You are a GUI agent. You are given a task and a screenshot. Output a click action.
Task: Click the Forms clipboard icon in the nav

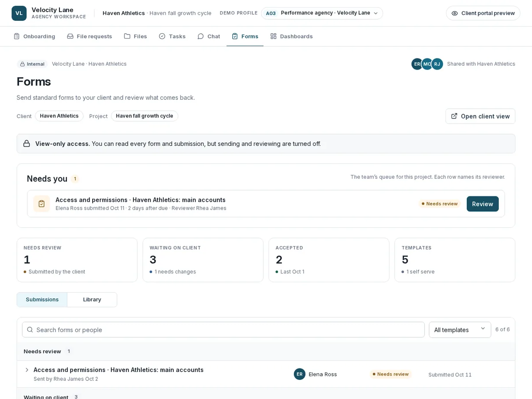click(235, 36)
